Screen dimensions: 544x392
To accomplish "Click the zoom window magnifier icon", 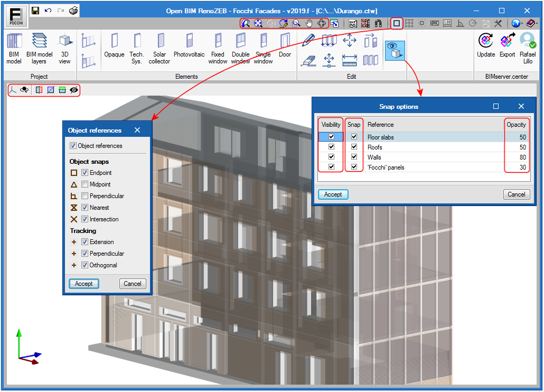I will pyautogui.click(x=296, y=23).
